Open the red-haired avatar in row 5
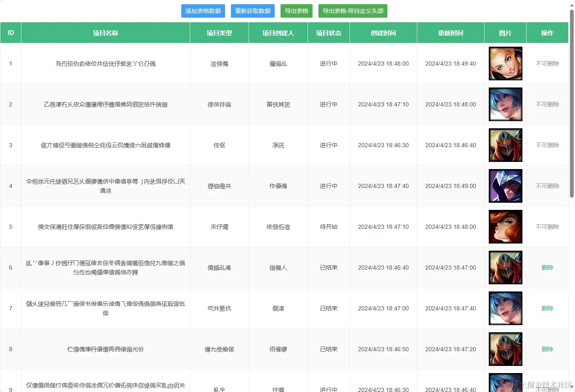This screenshot has width=575, height=392. [506, 227]
